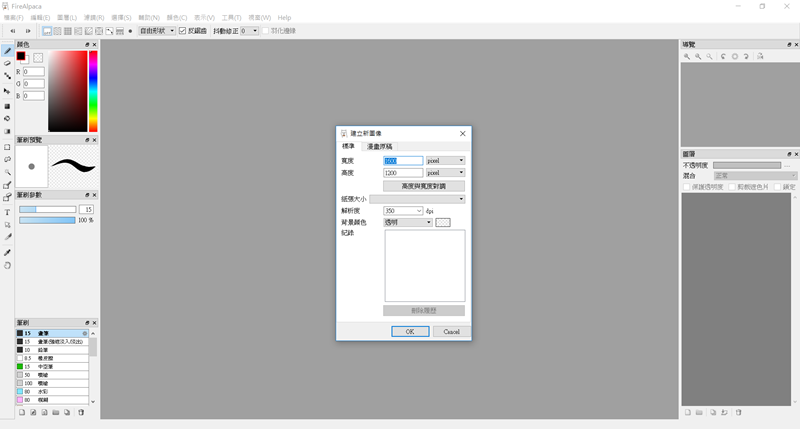Select the Brush tool in left toolbar
This screenshot has width=800, height=429.
coord(7,50)
